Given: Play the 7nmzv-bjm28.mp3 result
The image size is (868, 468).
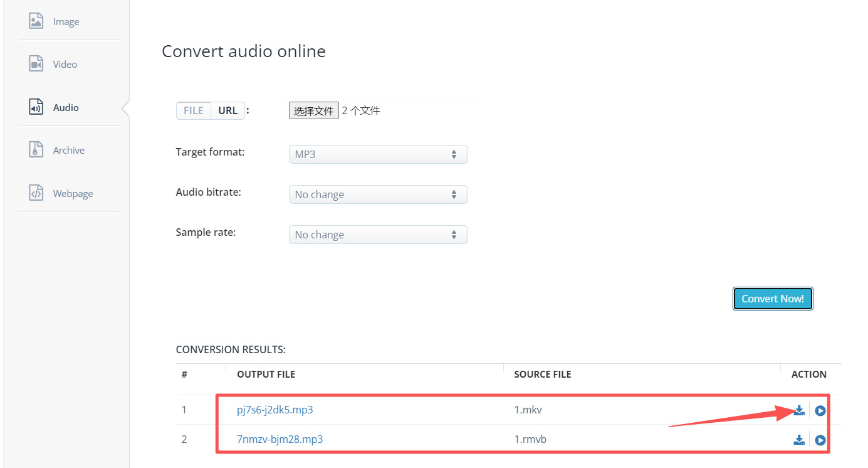Looking at the screenshot, I should pyautogui.click(x=820, y=440).
